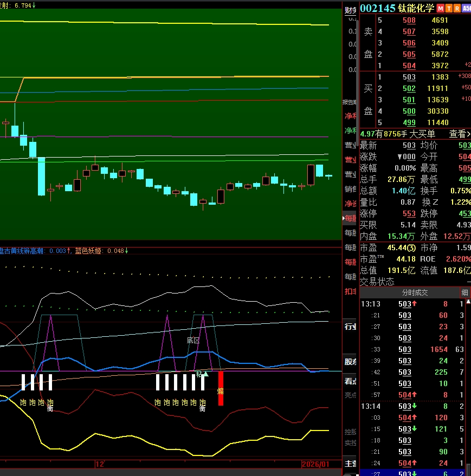The height and width of the screenshot is (476, 471).
Task: Click the 底区 marker in the indicator panel
Action: [193, 341]
